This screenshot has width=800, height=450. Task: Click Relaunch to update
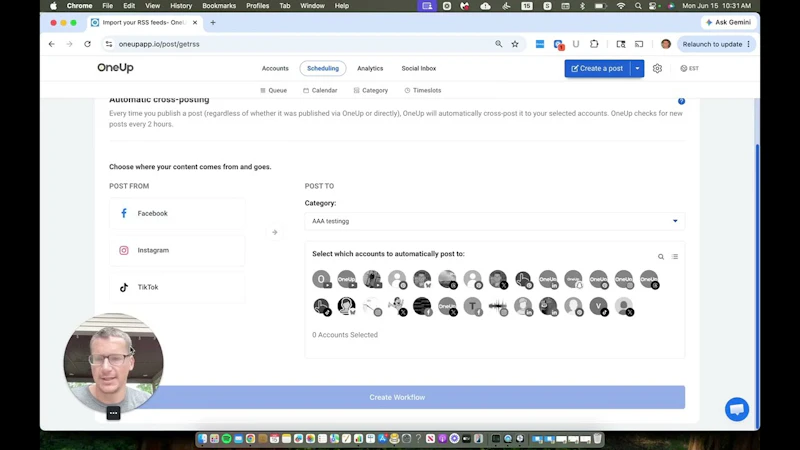[712, 44]
